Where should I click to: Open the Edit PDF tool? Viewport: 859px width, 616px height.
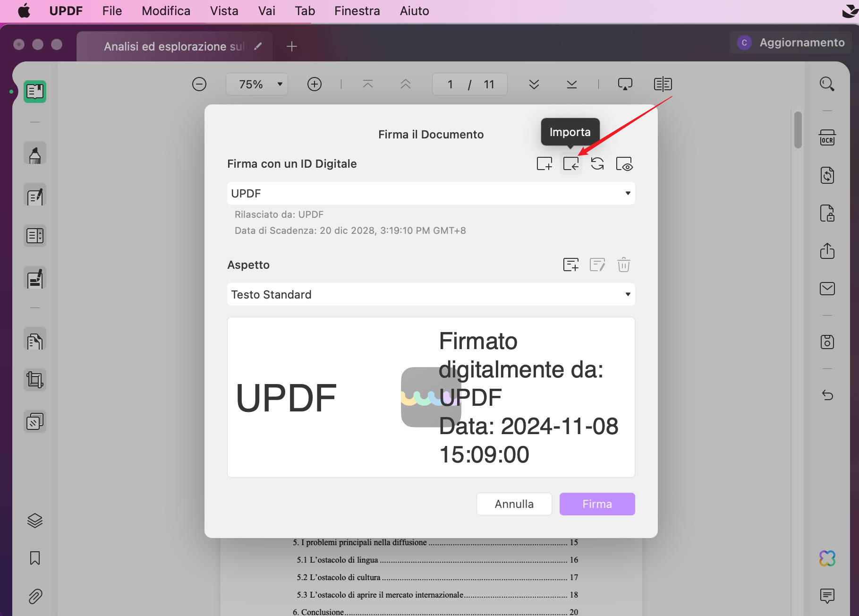[35, 196]
